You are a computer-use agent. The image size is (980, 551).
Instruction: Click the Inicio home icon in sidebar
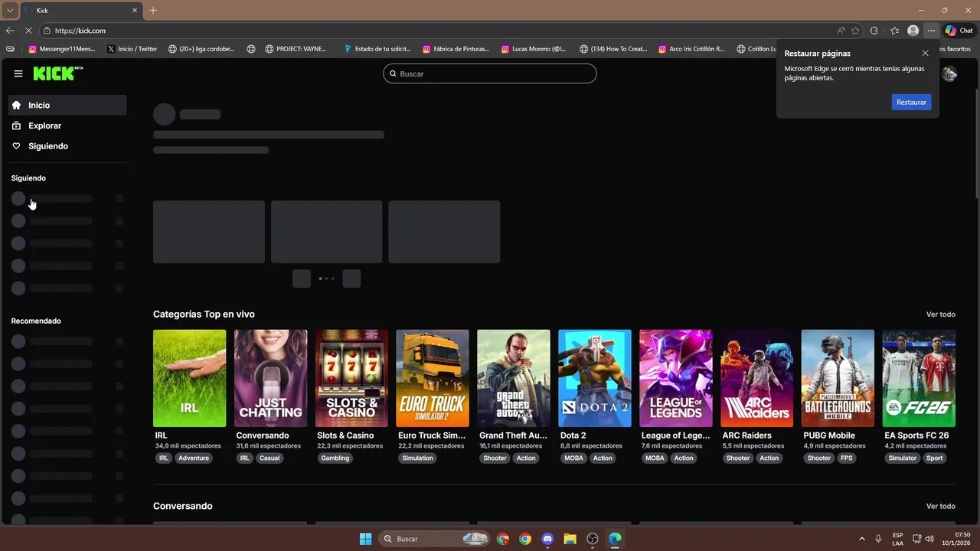[17, 106]
